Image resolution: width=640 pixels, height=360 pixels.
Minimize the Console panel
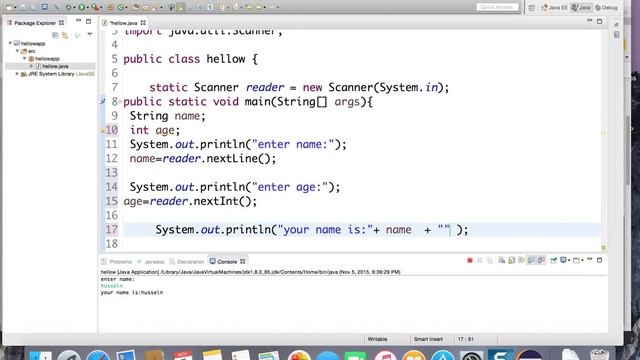click(590, 260)
